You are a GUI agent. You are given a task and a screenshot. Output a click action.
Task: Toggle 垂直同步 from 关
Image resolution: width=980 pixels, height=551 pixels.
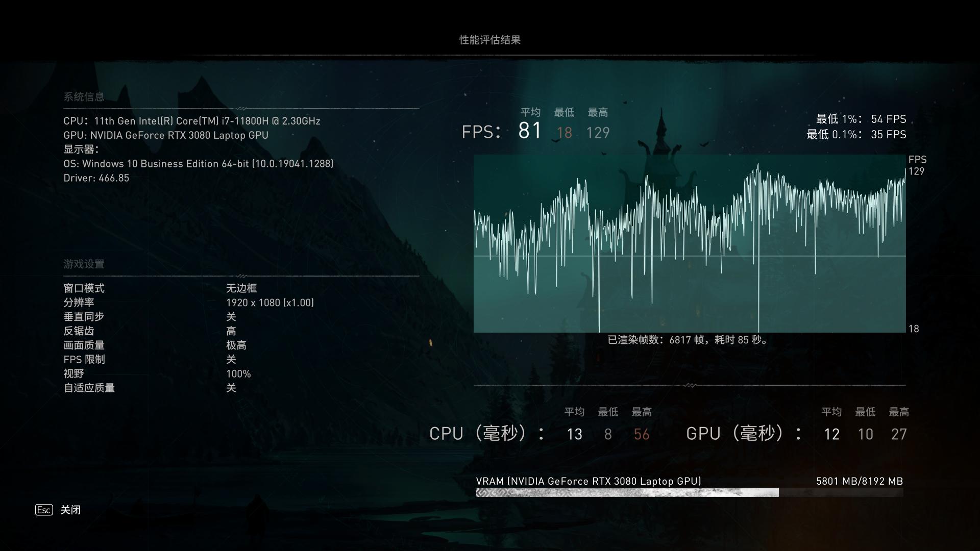click(231, 316)
